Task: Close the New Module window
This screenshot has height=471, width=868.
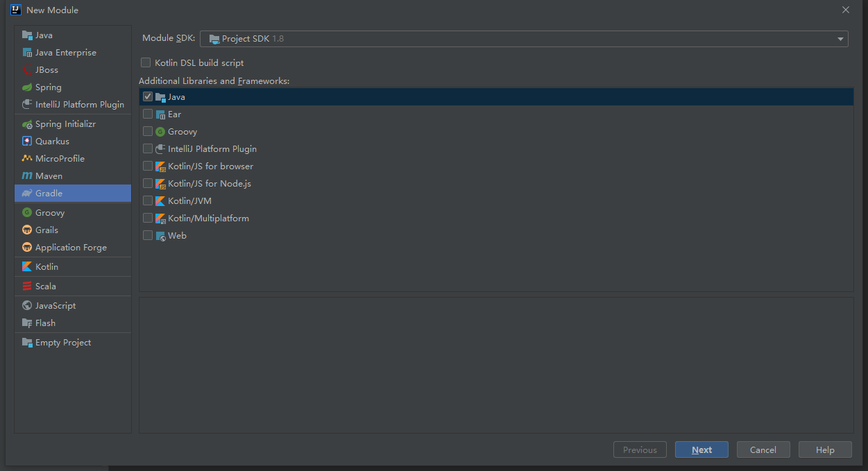Action: 846,10
